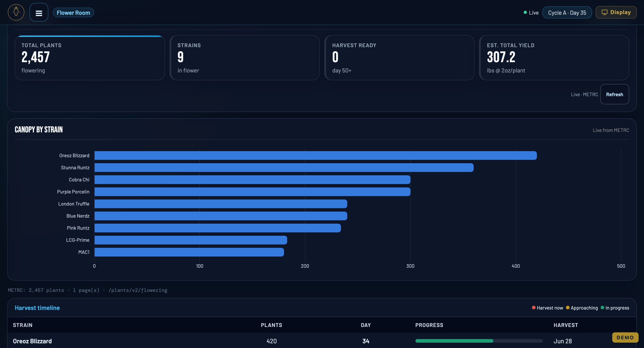Click the HARVEST column header
Image resolution: width=644 pixels, height=348 pixels.
pos(566,325)
